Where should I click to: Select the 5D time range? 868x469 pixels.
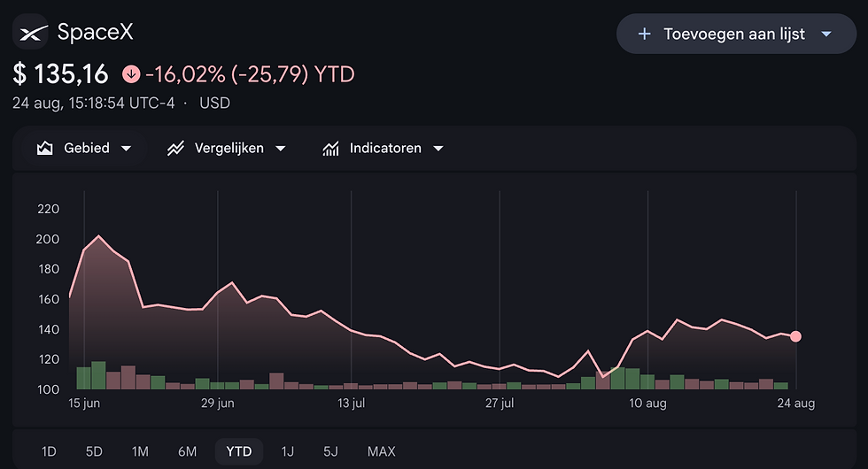click(94, 452)
